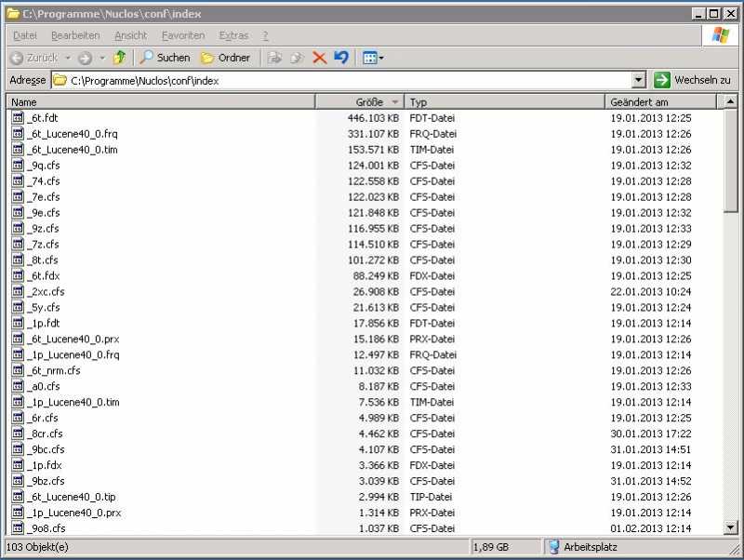This screenshot has height=560, width=744.
Task: Select the file name _6t_Lucene40_0.tip
Action: coord(72,497)
